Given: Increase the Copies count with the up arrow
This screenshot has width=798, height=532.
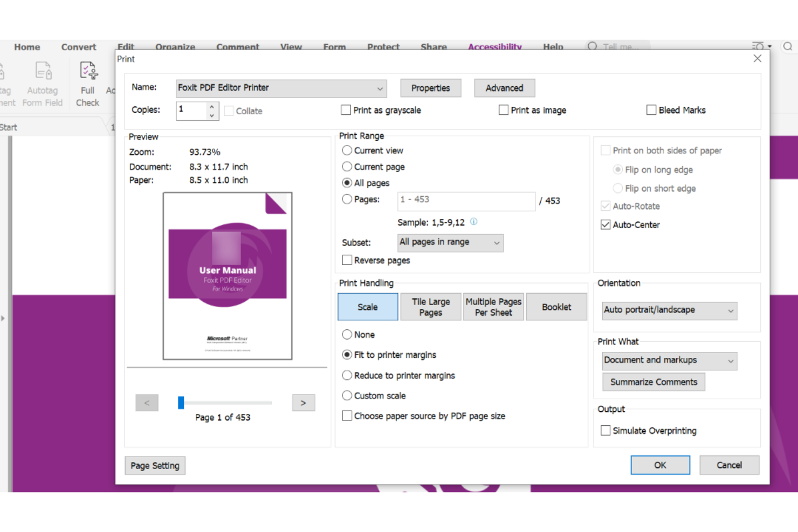Looking at the screenshot, I should coord(212,107).
